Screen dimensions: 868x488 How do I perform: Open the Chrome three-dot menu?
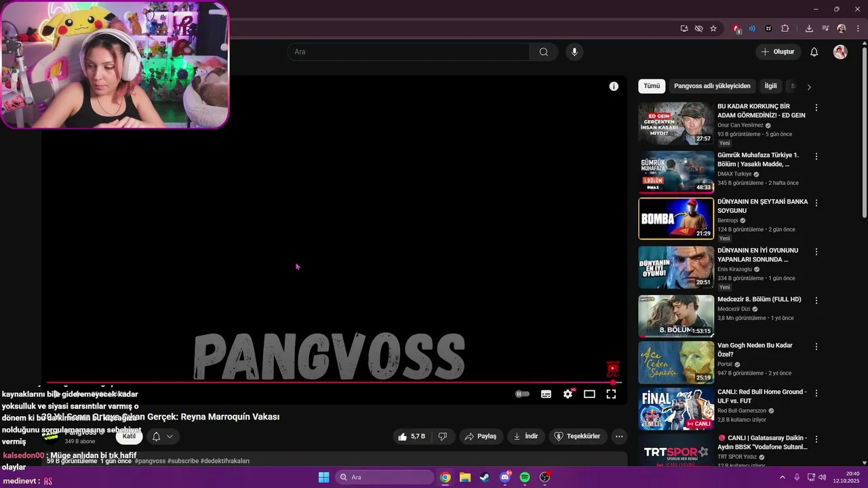coord(857,28)
